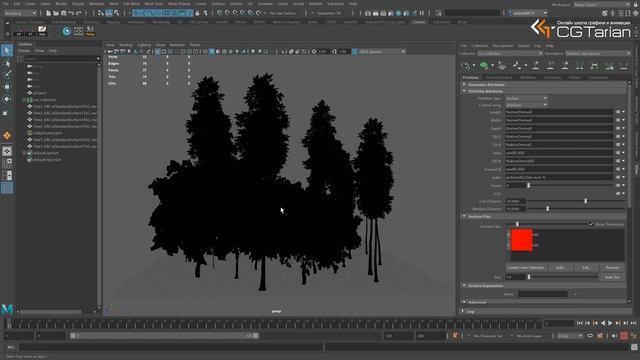Click the blue circular shelf icon
Screen dimensions: 640x360
pyautogui.click(x=67, y=31)
